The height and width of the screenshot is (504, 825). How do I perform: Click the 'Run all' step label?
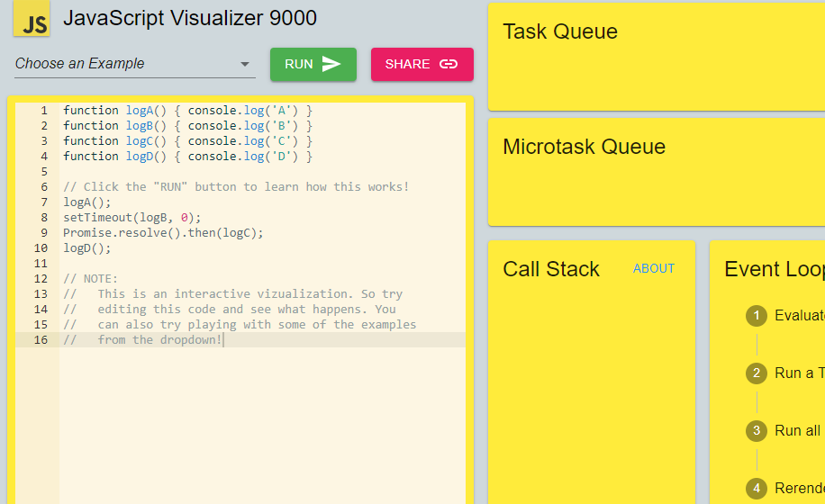tap(798, 430)
